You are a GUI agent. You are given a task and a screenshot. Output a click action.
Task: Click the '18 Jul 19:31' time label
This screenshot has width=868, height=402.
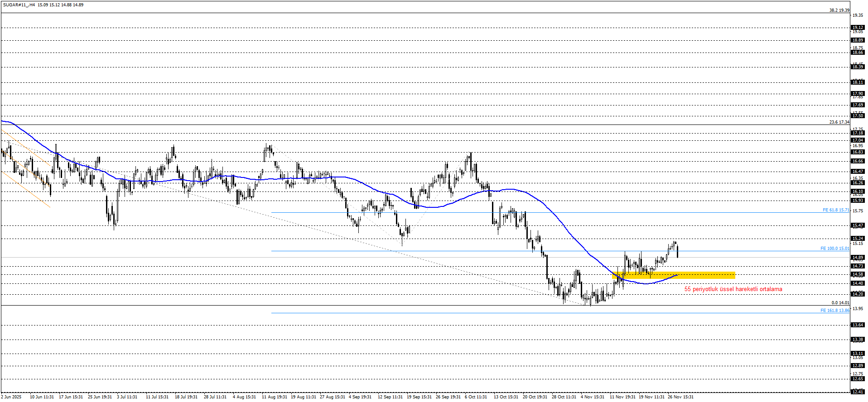186,397
